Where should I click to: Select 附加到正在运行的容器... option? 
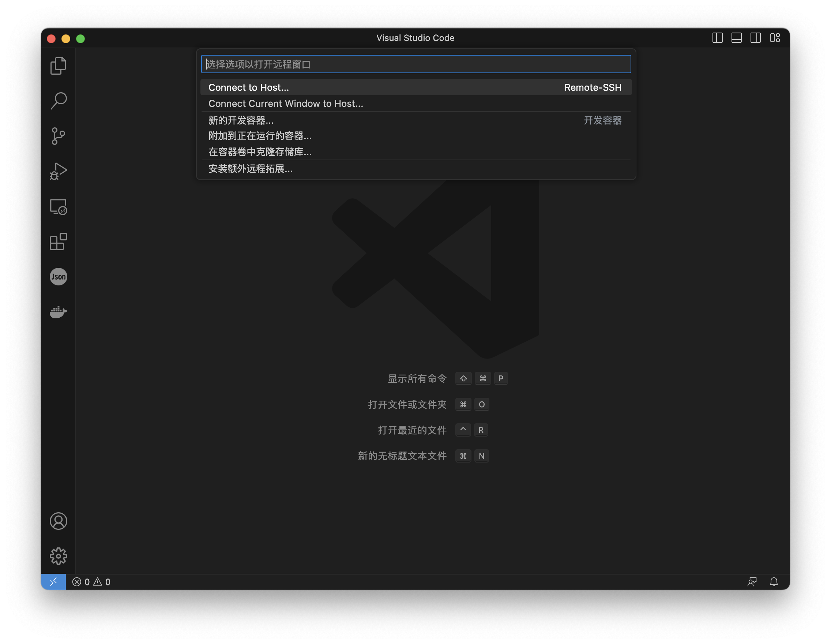416,136
